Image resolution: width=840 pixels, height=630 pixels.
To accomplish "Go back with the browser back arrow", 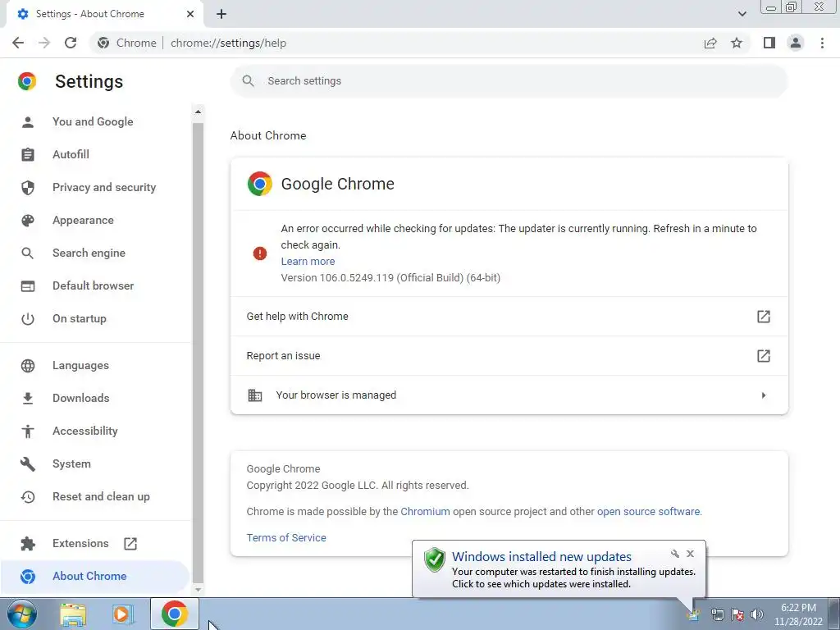I will 18,43.
